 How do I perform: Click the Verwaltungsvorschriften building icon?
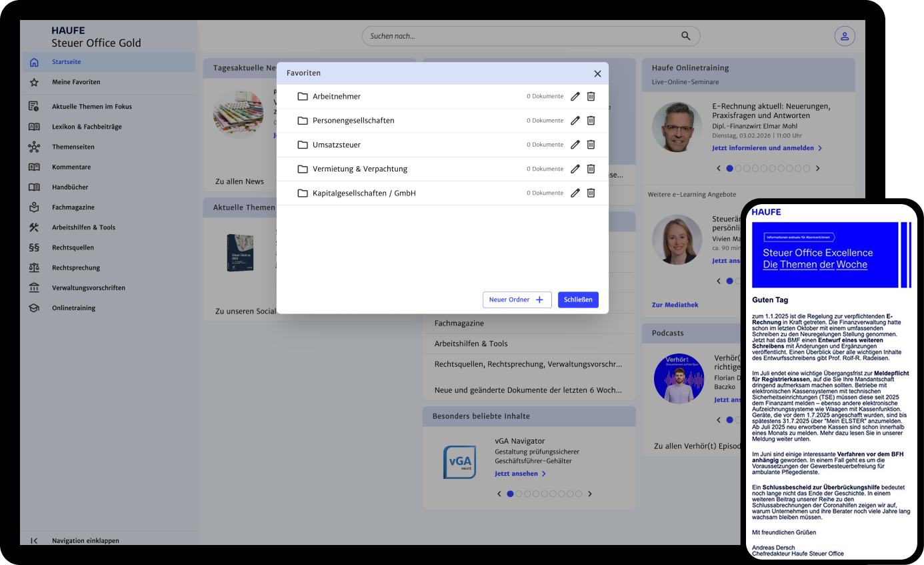point(34,288)
